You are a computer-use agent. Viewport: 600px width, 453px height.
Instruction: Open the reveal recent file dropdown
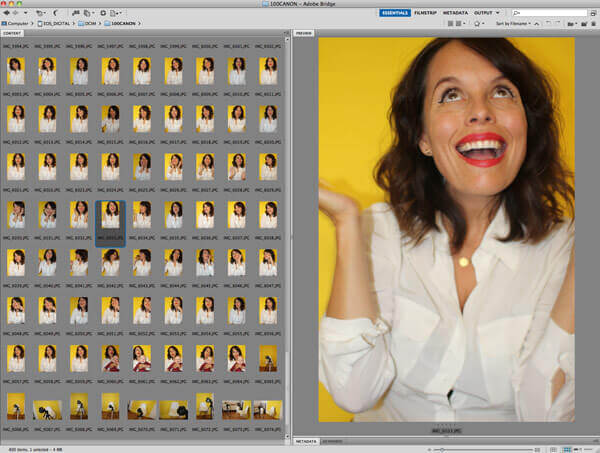coord(40,13)
